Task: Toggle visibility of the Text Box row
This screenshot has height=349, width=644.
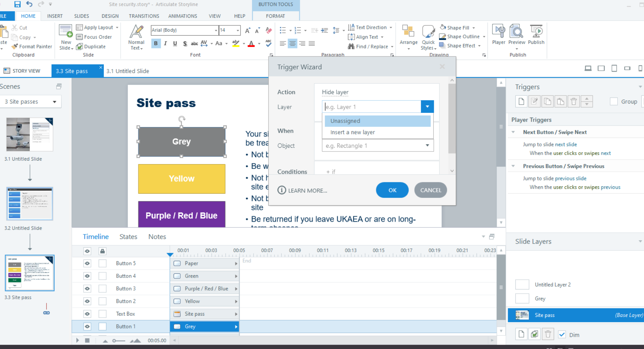Action: click(x=87, y=314)
